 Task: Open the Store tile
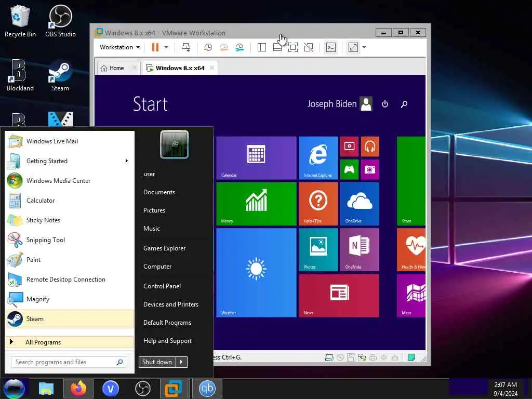coord(411,181)
